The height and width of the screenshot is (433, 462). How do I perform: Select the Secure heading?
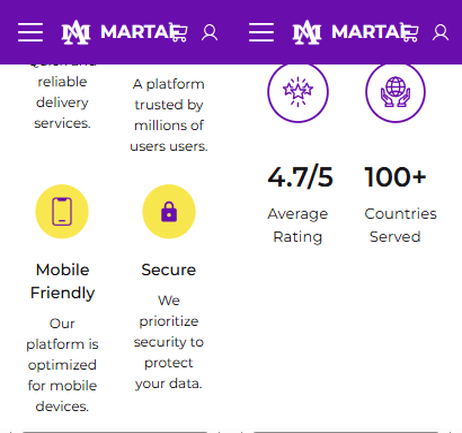click(x=169, y=270)
